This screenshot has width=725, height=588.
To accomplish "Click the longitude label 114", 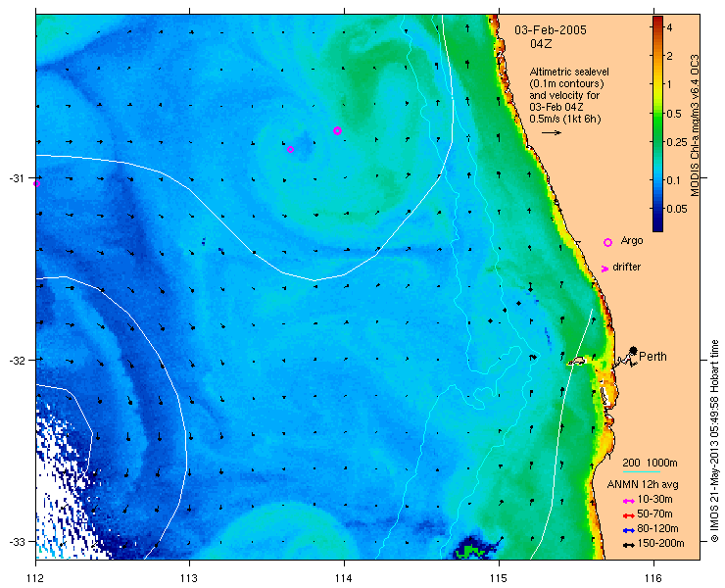I will click(x=344, y=578).
